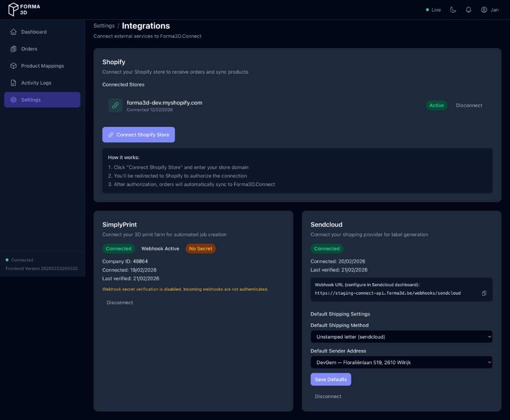Click the Settings breadcrumb link
510x420 pixels.
[x=104, y=25]
